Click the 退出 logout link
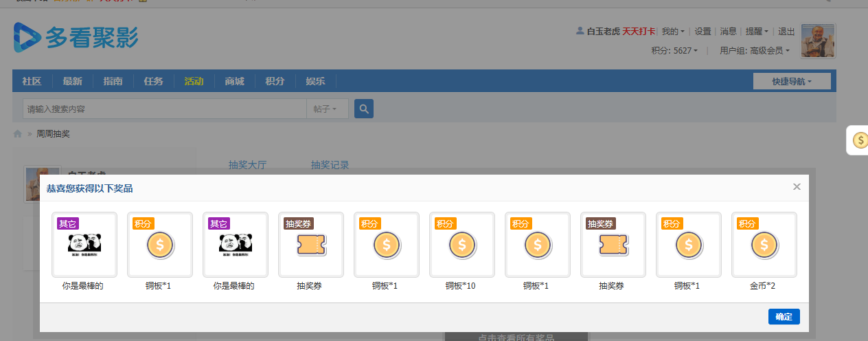The width and height of the screenshot is (868, 341). click(x=786, y=32)
